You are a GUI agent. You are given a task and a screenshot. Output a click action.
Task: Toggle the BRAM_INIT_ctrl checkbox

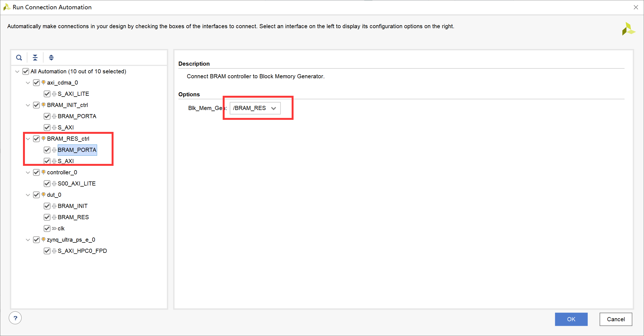[36, 105]
